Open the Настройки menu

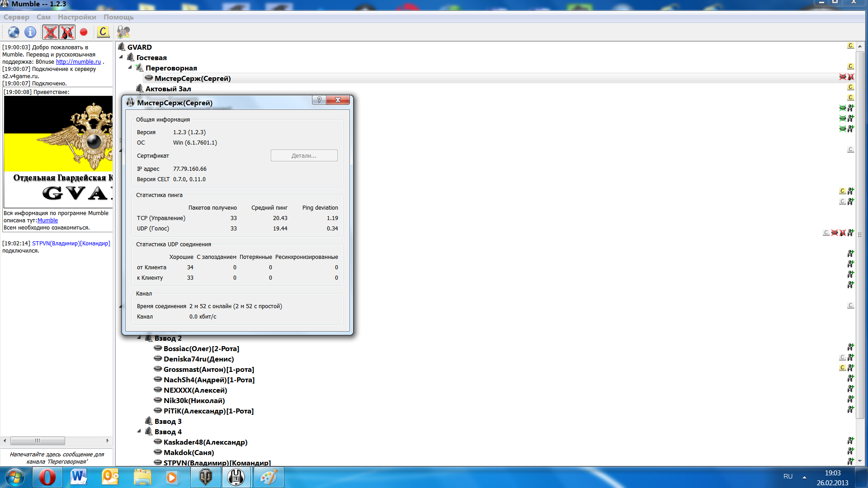(77, 17)
